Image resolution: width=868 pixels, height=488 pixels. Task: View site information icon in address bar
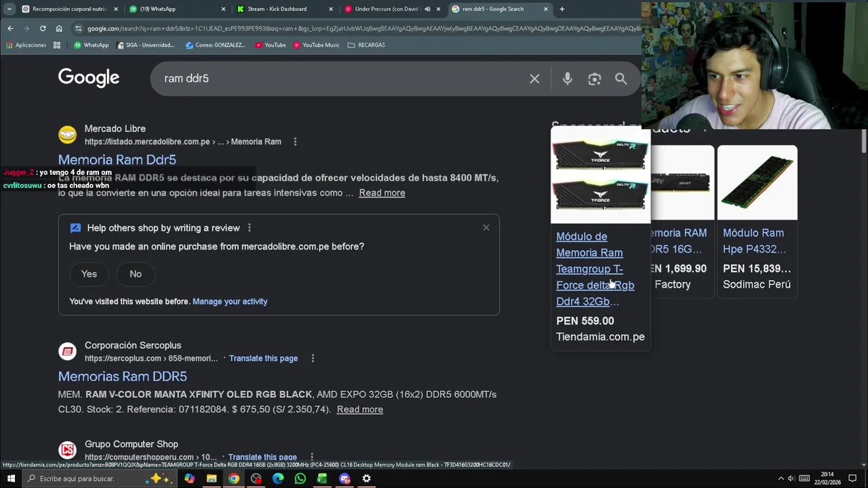click(x=79, y=28)
